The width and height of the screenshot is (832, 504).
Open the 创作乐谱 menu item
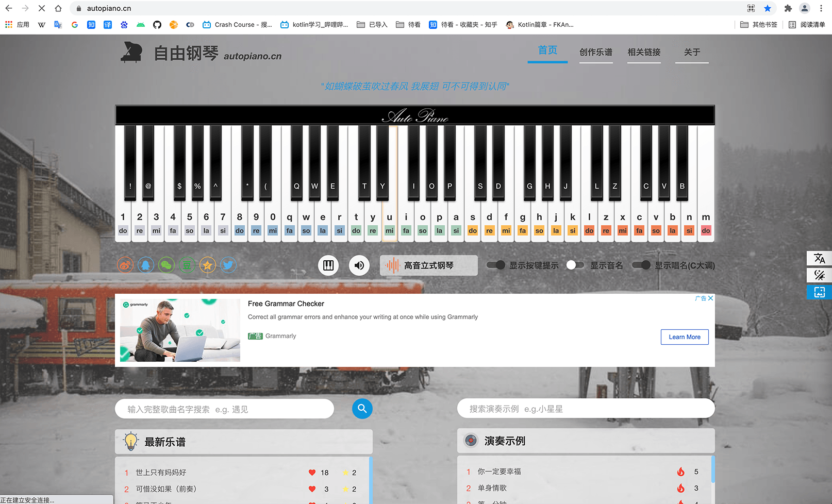[596, 52]
